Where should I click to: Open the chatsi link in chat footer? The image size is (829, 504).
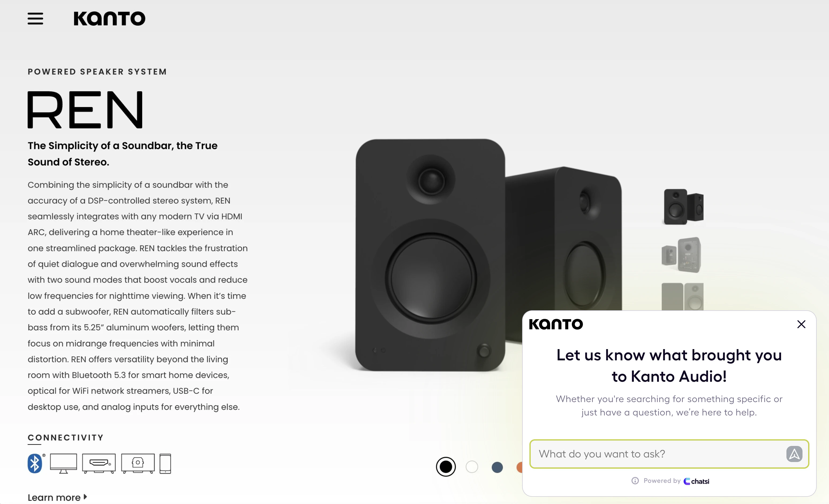tap(696, 482)
